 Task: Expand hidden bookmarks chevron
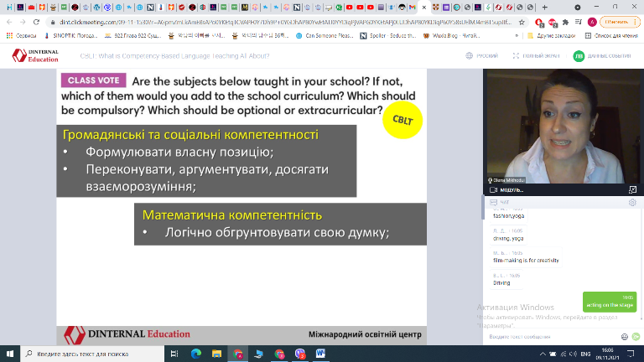(x=517, y=36)
